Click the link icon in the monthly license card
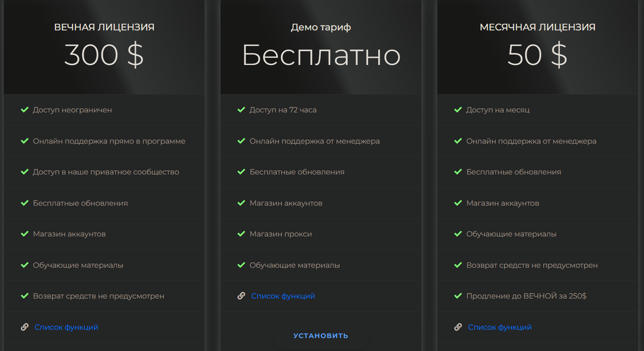The height and width of the screenshot is (351, 644). (458, 327)
